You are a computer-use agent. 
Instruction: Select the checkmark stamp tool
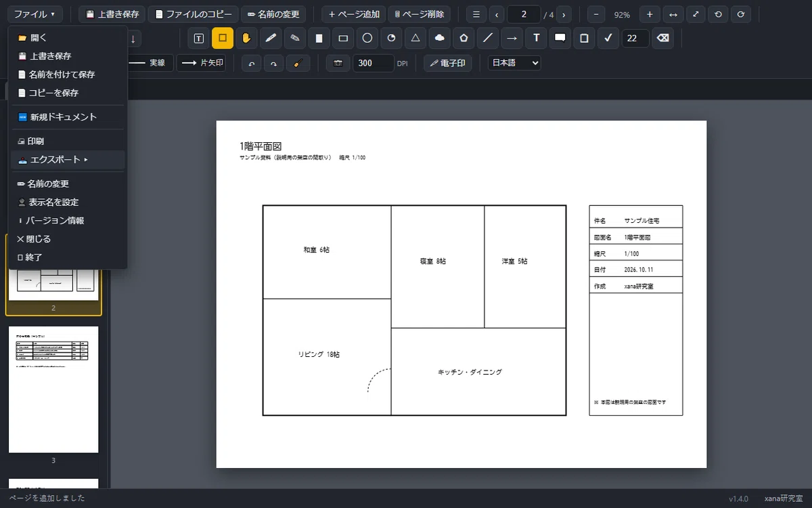pyautogui.click(x=608, y=39)
